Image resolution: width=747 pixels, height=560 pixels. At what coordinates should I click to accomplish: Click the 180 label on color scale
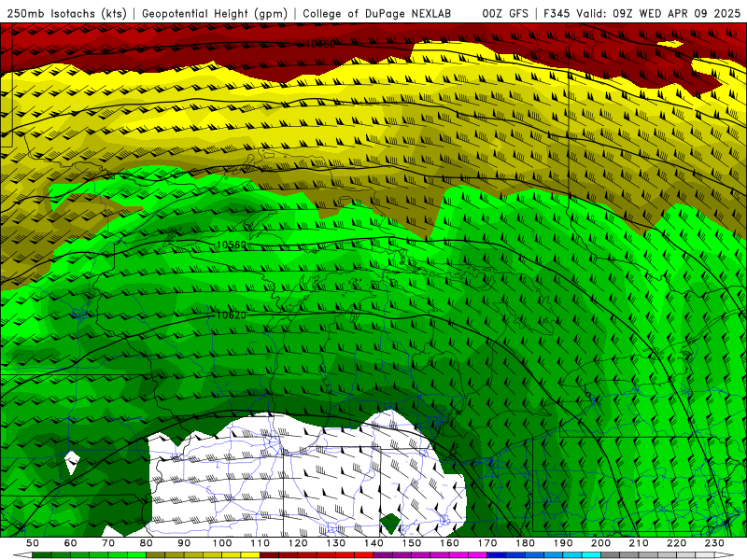pos(525,543)
